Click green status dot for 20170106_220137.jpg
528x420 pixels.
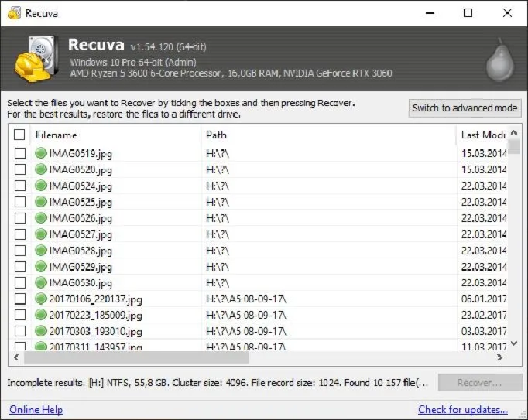coord(41,299)
